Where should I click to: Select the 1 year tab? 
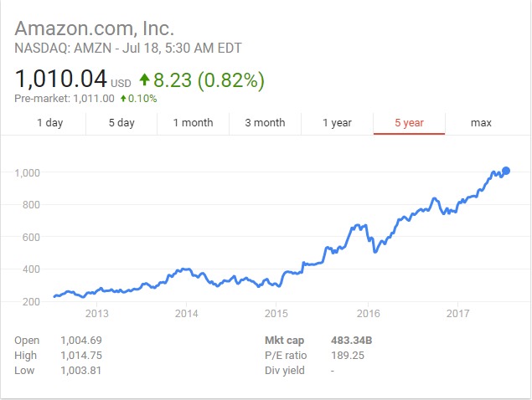click(x=337, y=123)
